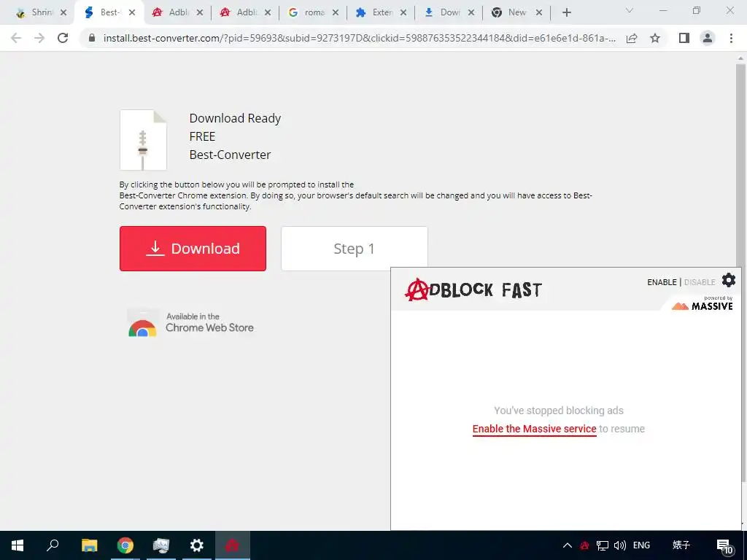The width and height of the screenshot is (747, 560).
Task: Close the Best-Converter tab
Action: (x=132, y=13)
